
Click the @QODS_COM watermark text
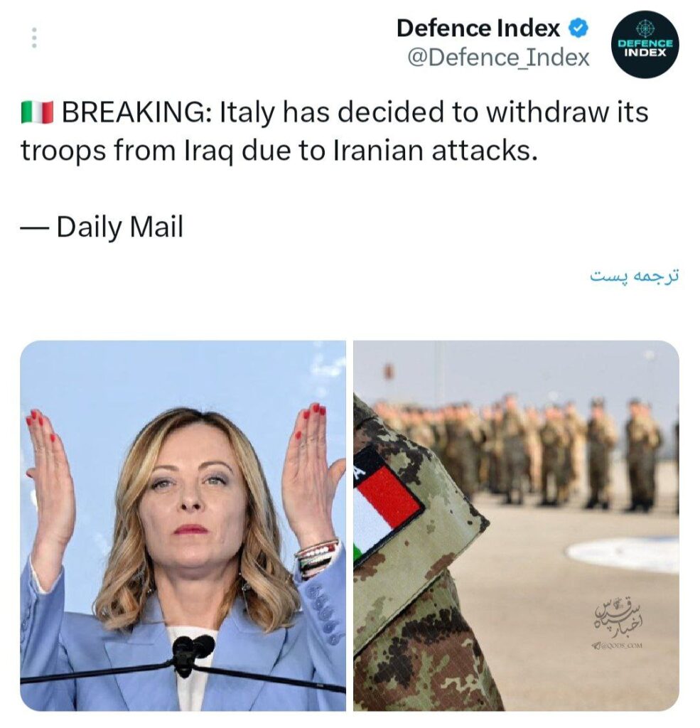622,646
